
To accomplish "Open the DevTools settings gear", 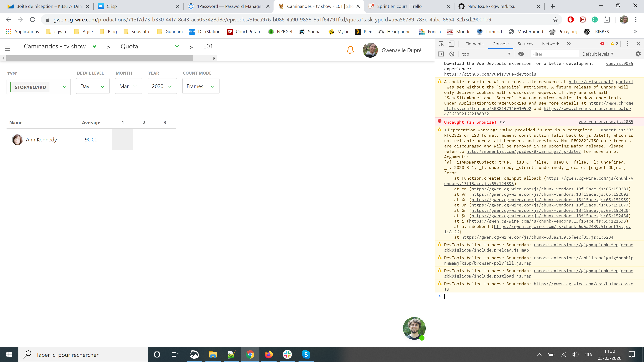I will click(x=638, y=54).
